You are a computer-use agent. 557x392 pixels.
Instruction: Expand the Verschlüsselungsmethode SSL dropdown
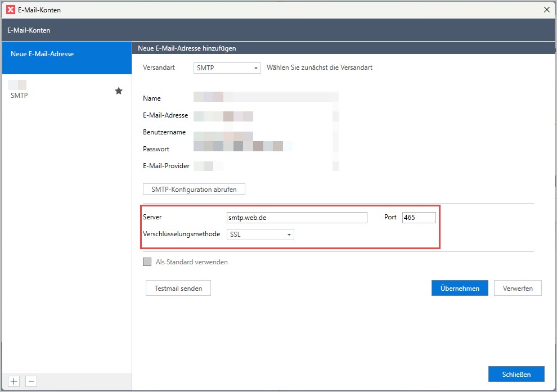coord(260,235)
